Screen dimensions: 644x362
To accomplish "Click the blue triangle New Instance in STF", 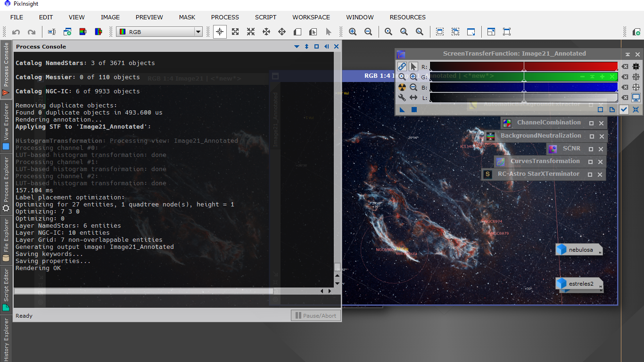I will (402, 110).
